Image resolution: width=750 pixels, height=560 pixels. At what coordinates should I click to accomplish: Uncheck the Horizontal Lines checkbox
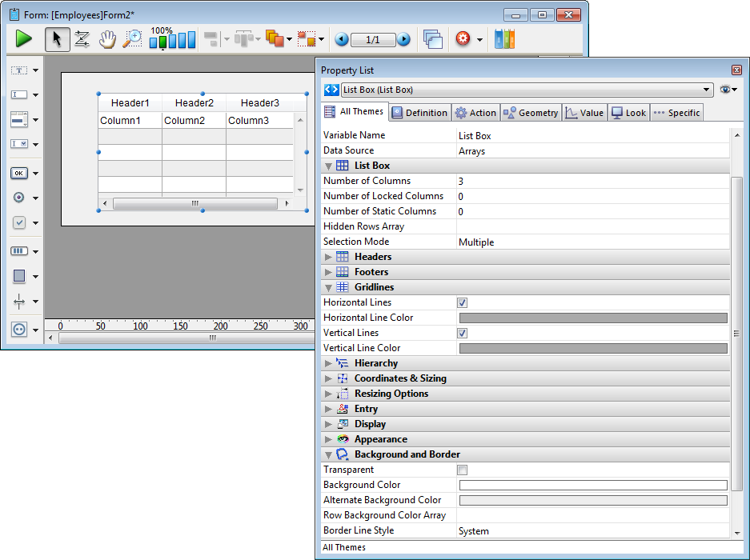tap(462, 303)
